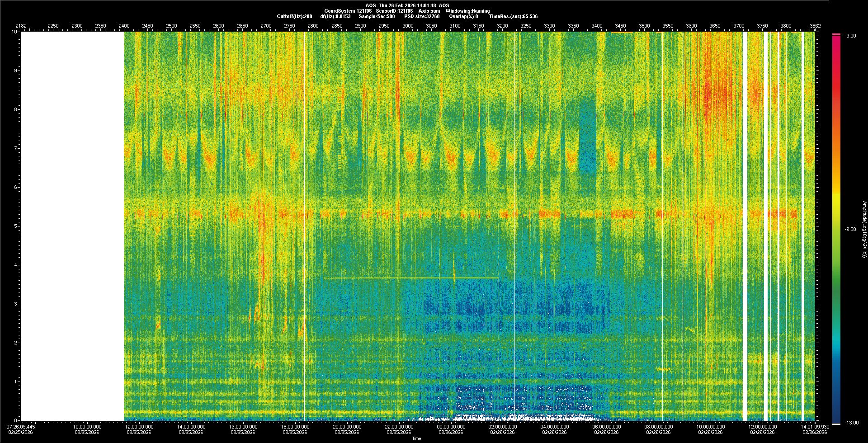The height and width of the screenshot is (443, 868).
Task: Click the Windowing:Hanning header text
Action: click(x=467, y=11)
